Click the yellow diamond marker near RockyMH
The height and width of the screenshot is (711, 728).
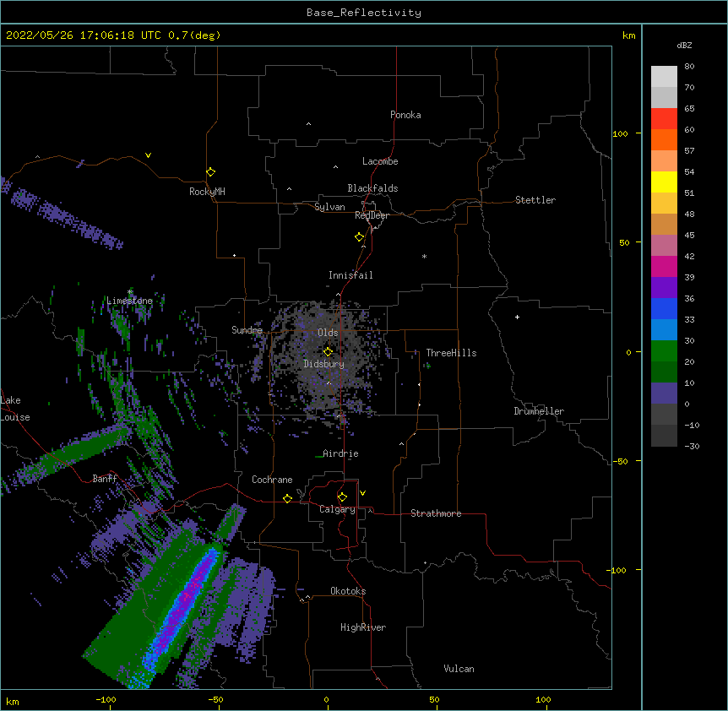(211, 172)
